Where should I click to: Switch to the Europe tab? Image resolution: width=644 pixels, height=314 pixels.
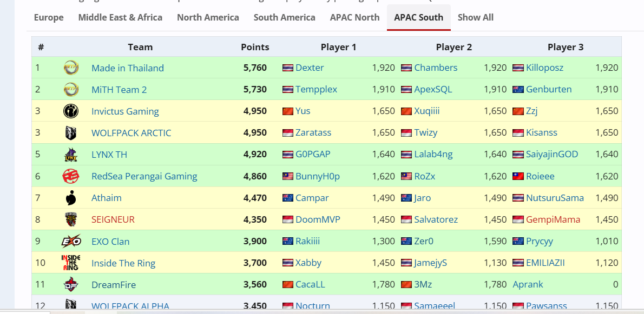(49, 17)
